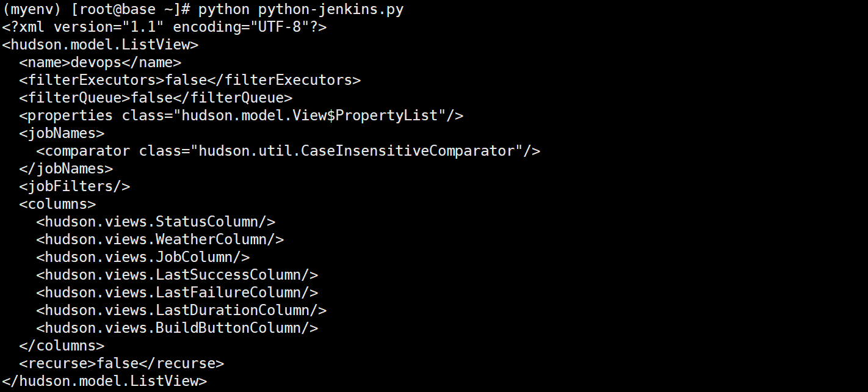Click the opening columns tag
The width and height of the screenshot is (868, 392).
point(57,205)
